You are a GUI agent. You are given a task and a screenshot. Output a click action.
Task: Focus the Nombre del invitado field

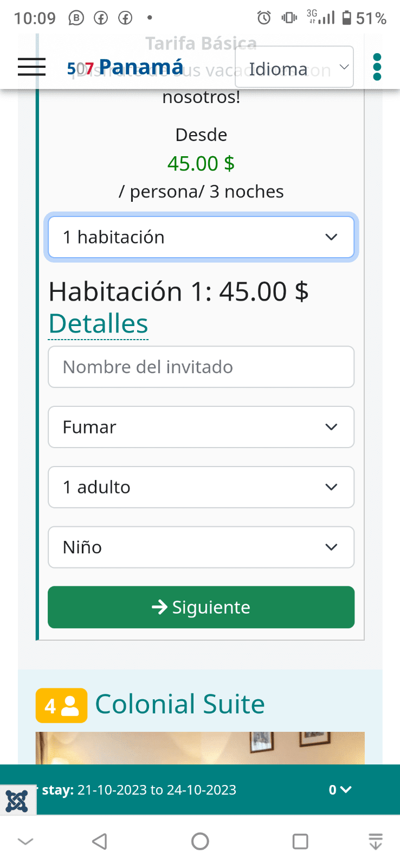tap(201, 367)
